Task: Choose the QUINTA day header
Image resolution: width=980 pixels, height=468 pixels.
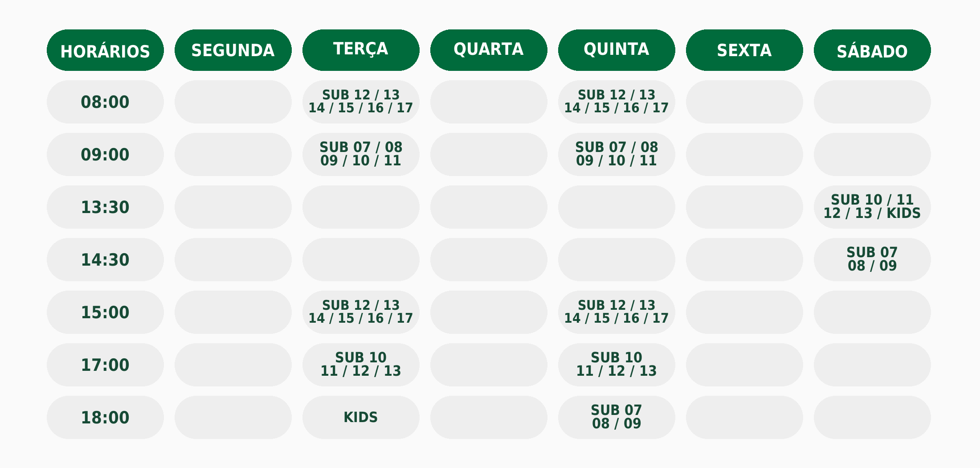Action: click(617, 50)
